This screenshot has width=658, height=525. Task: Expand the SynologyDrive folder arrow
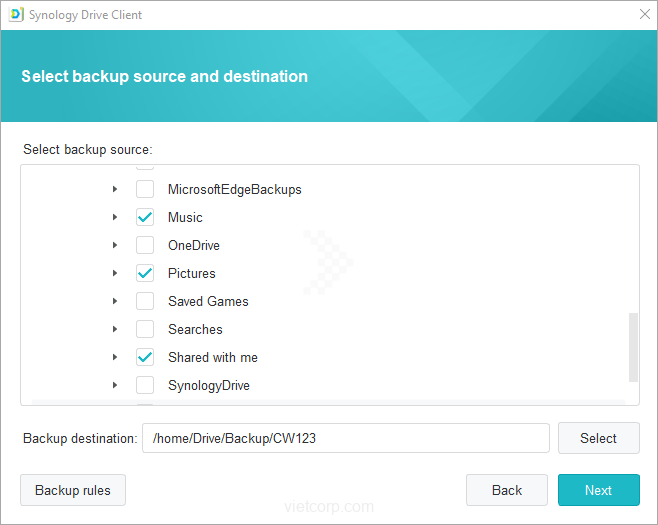[x=115, y=385]
